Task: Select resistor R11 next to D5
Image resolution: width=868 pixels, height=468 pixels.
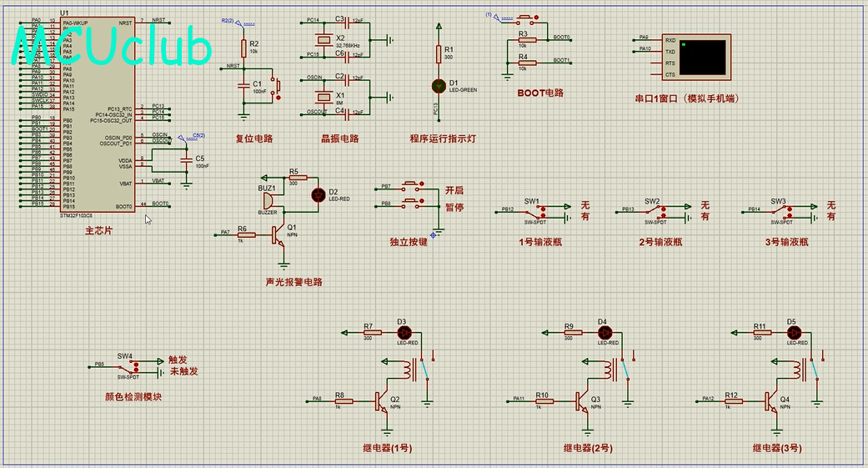Action: coord(762,333)
